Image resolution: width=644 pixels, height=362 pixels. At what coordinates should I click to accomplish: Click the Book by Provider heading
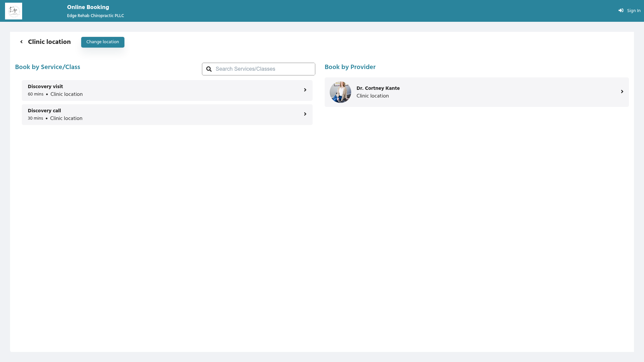[350, 67]
